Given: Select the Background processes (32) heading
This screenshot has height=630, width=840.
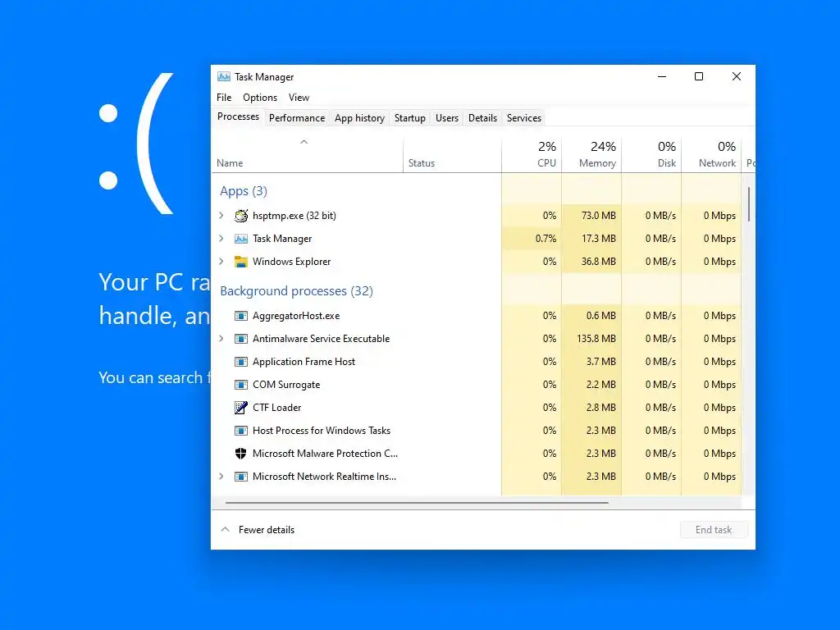Looking at the screenshot, I should (296, 291).
